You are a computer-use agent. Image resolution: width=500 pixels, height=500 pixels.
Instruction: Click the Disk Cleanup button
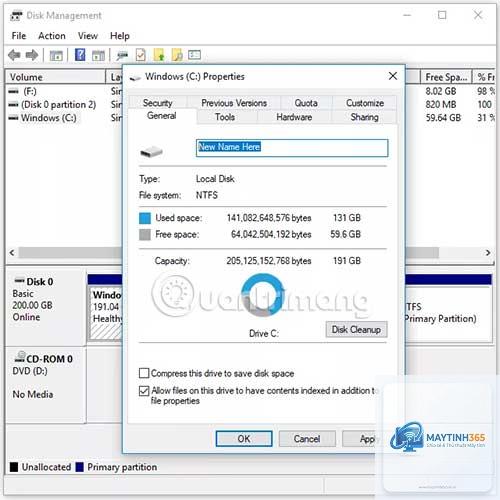click(x=356, y=329)
